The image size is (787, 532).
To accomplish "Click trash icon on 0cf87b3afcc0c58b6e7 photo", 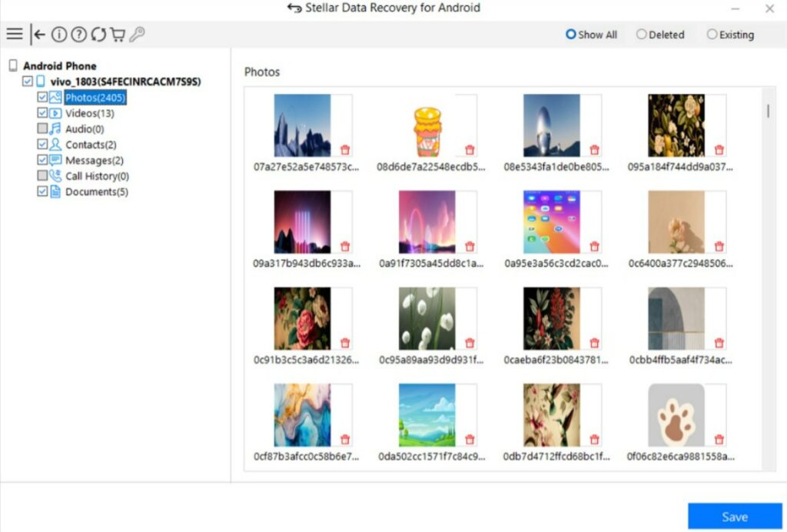I will click(x=345, y=439).
